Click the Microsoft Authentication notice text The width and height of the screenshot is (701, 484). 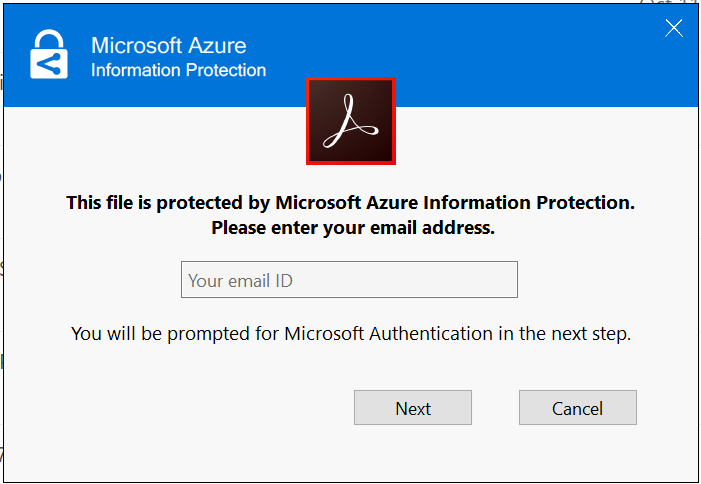350,333
